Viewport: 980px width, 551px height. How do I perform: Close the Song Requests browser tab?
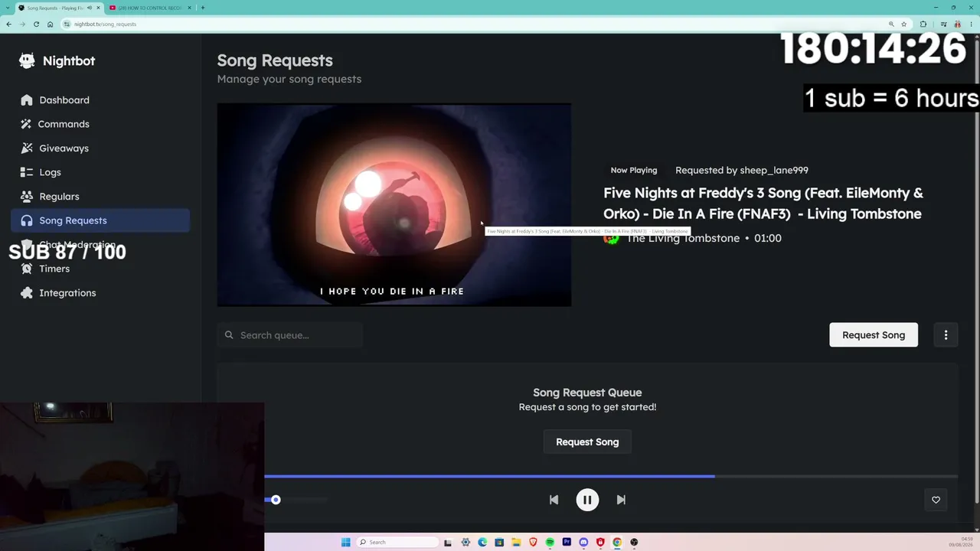click(x=98, y=8)
